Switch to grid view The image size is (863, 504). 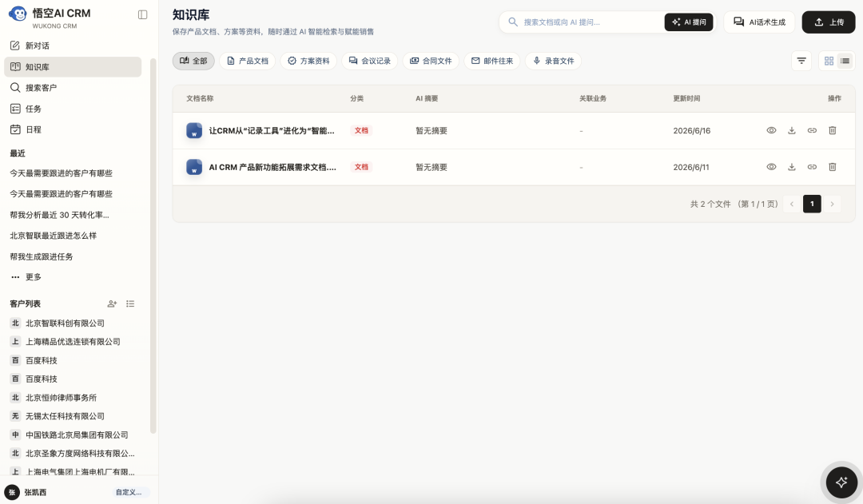pyautogui.click(x=829, y=61)
